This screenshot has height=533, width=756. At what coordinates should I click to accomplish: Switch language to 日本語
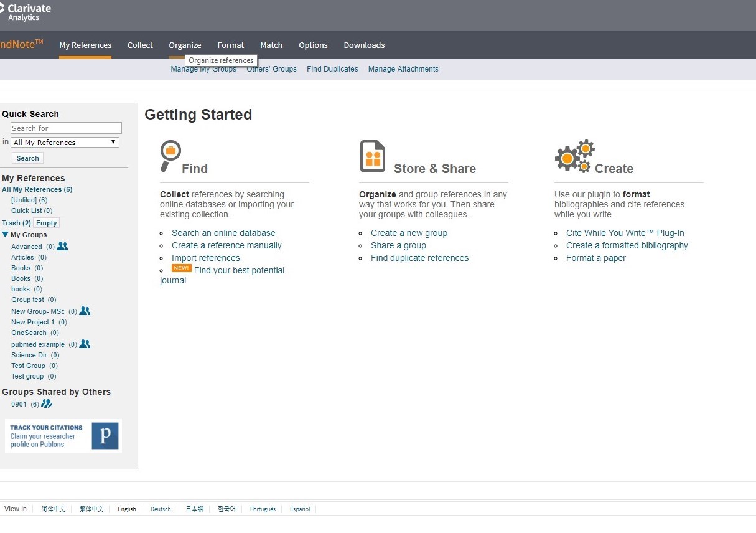[x=195, y=509]
